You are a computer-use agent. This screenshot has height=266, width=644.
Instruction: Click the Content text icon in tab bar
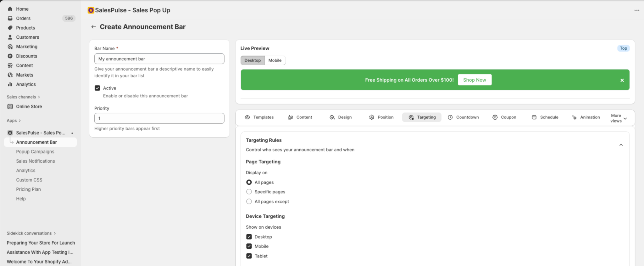coord(291,117)
